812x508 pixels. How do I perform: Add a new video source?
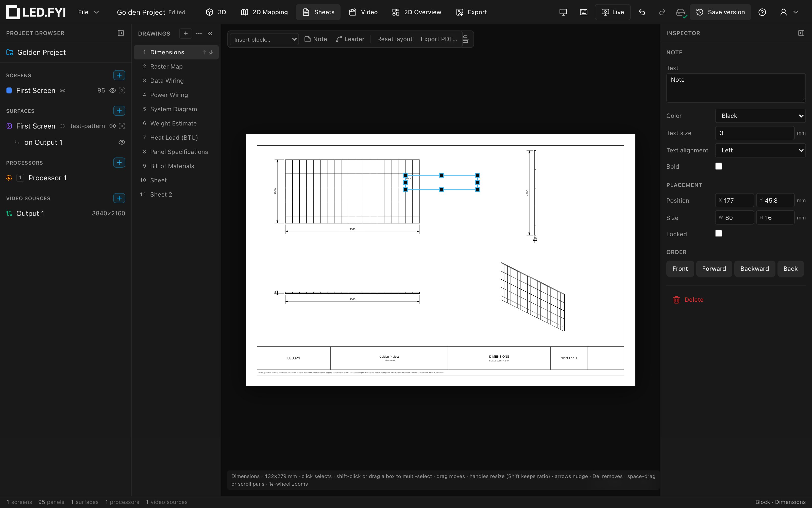click(119, 198)
